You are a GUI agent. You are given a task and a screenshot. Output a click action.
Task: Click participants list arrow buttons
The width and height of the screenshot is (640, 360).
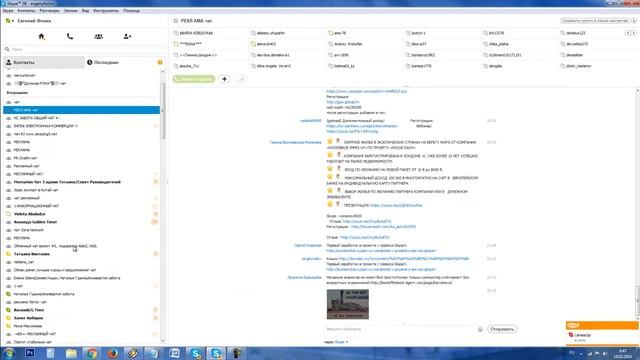click(631, 33)
